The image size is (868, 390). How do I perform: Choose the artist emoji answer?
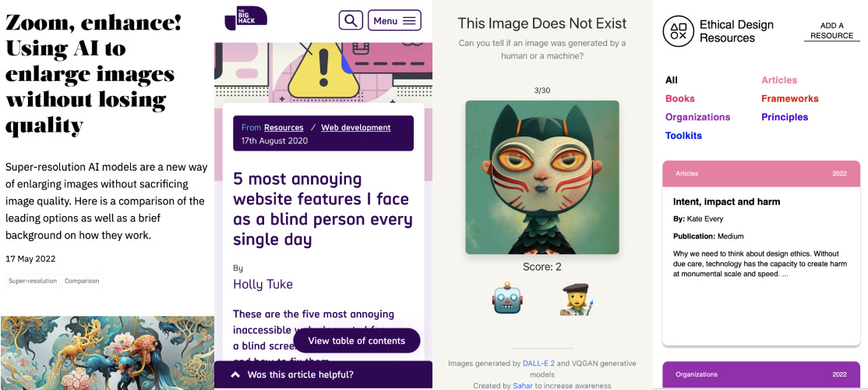point(577,300)
